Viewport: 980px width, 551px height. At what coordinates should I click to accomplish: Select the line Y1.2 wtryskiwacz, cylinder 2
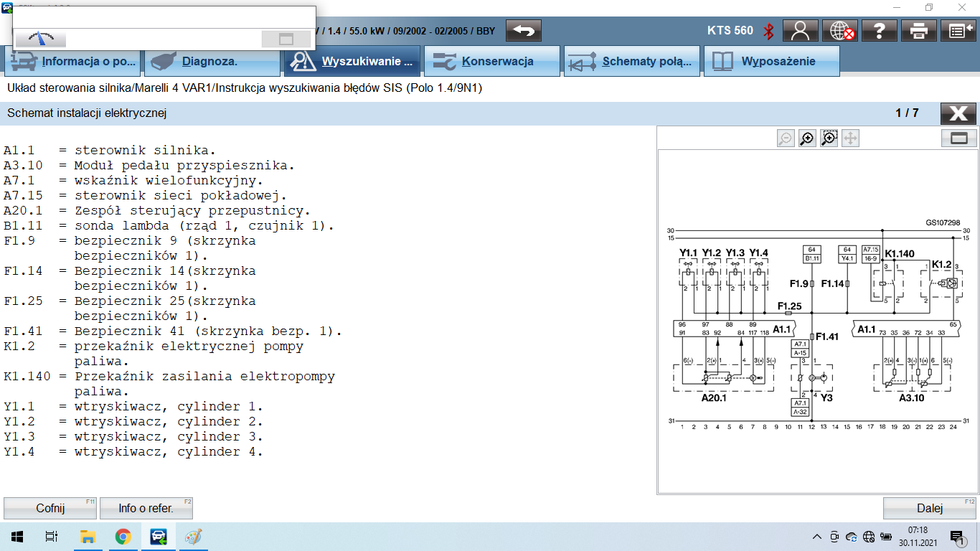point(133,421)
